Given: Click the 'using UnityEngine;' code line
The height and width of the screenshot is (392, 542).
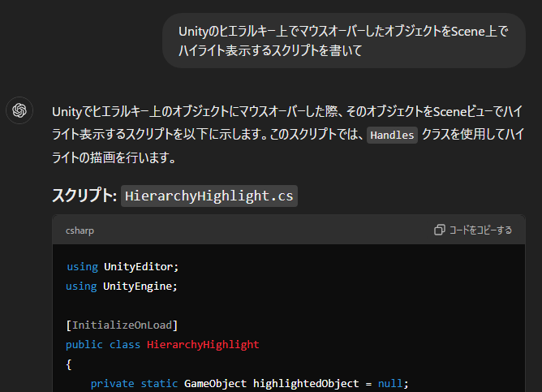Looking at the screenshot, I should 122,286.
